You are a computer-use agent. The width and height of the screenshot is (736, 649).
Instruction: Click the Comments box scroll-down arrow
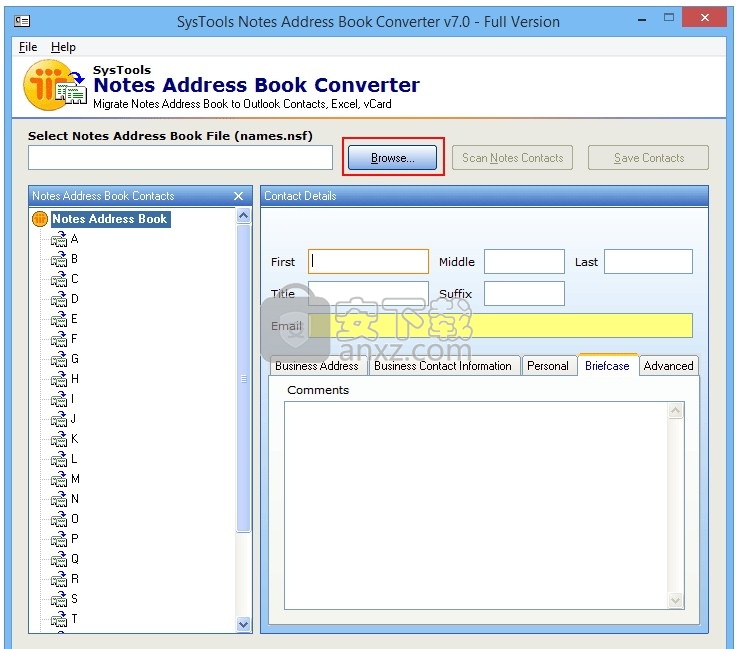click(x=675, y=600)
